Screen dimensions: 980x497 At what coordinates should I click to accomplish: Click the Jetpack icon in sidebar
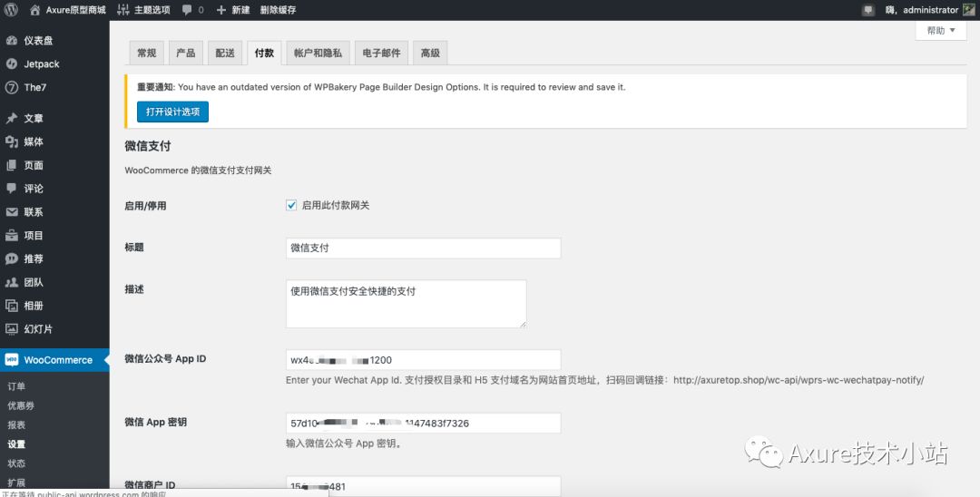(11, 63)
